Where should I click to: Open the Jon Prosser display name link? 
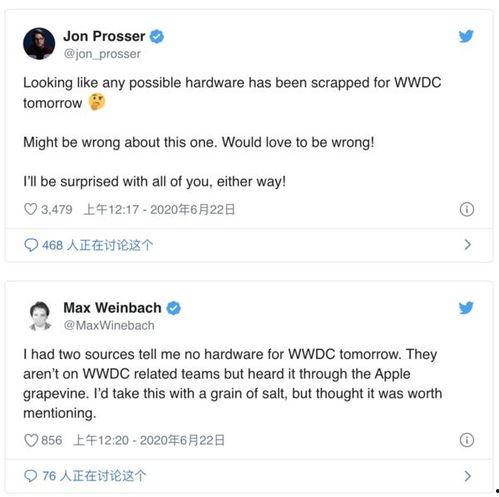pos(104,36)
